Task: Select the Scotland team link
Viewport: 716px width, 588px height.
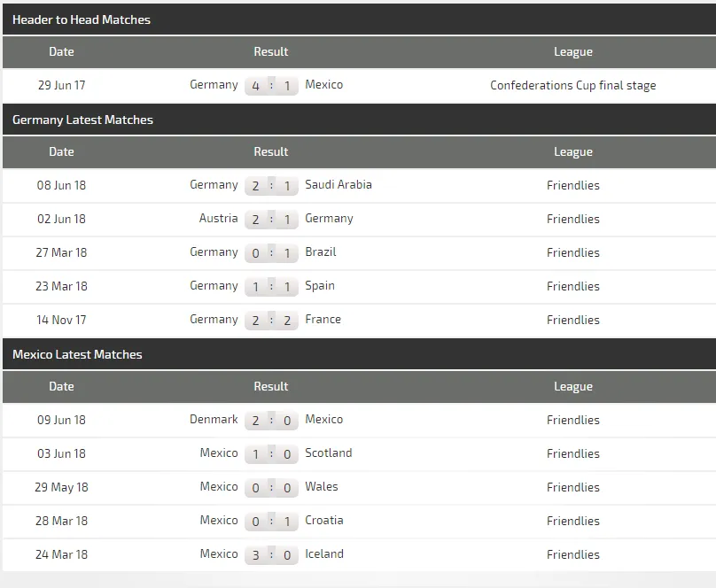Action: 328,453
